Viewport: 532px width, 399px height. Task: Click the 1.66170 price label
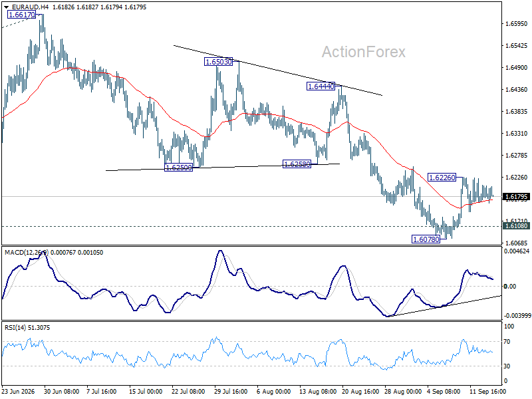(21, 15)
